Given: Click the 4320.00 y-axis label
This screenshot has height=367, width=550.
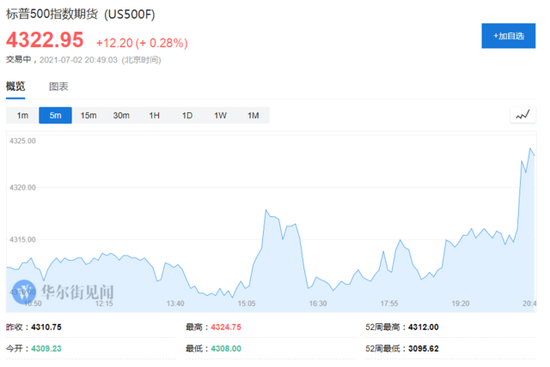Looking at the screenshot, I should tap(23, 188).
